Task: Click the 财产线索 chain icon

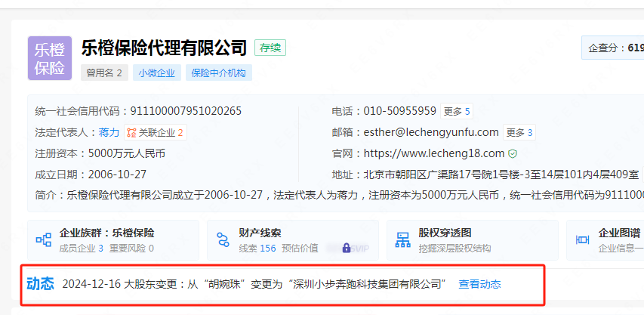Action: point(223,240)
